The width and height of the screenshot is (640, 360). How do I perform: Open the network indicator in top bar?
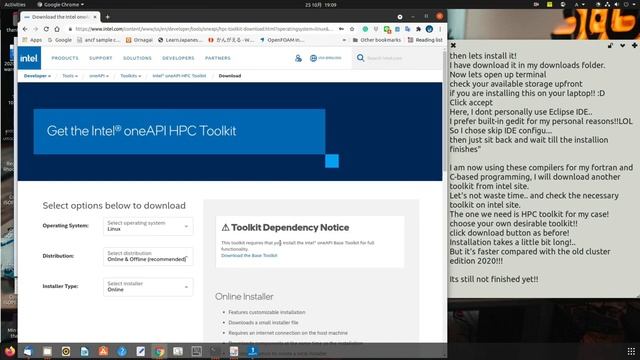click(x=607, y=4)
